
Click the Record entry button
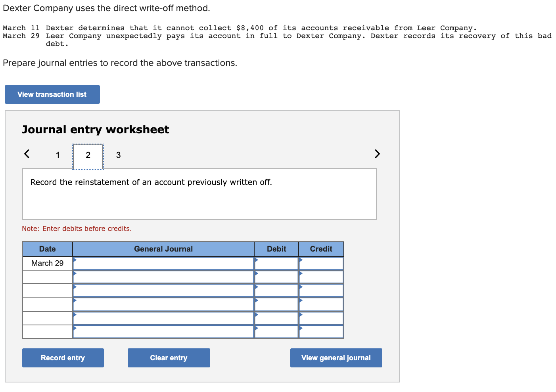[x=63, y=358]
